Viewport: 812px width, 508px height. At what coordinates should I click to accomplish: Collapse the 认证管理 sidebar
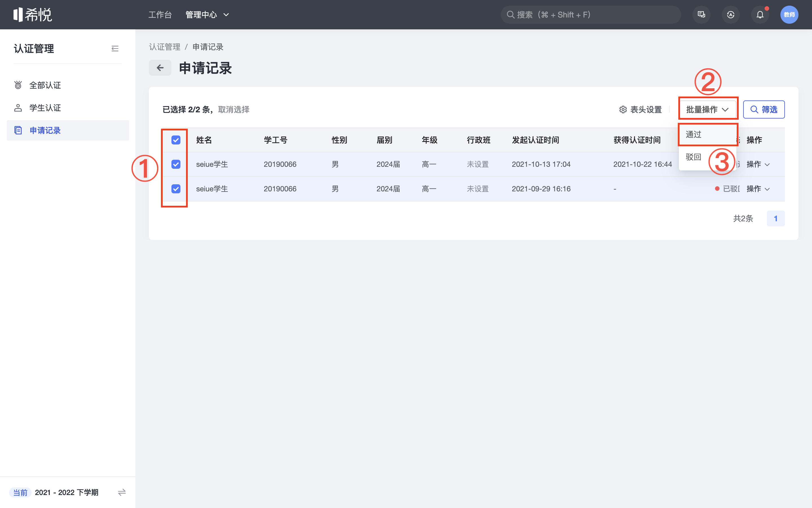click(115, 49)
